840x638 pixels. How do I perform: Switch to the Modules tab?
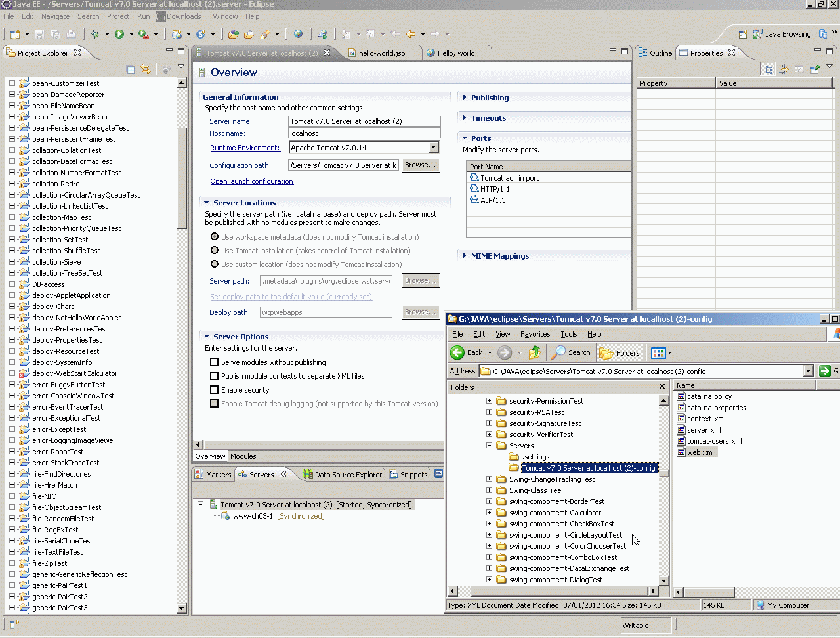pos(243,456)
